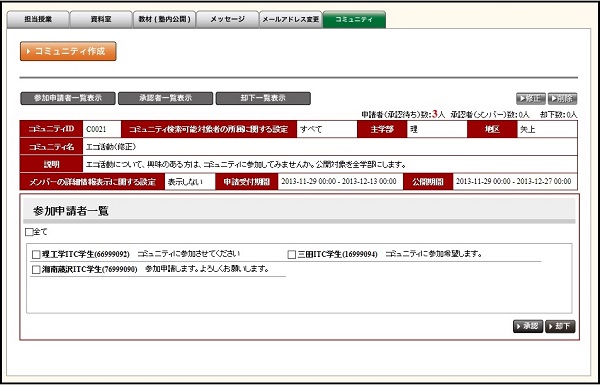Image resolution: width=600 pixels, height=385 pixels.
Task: Switch to the 資料室 tab
Action: (x=101, y=20)
